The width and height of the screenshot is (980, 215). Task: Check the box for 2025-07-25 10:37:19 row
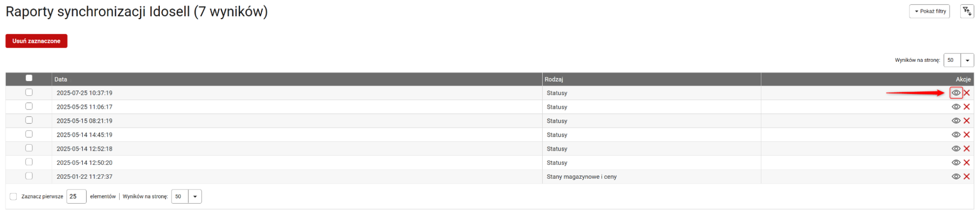coord(29,92)
